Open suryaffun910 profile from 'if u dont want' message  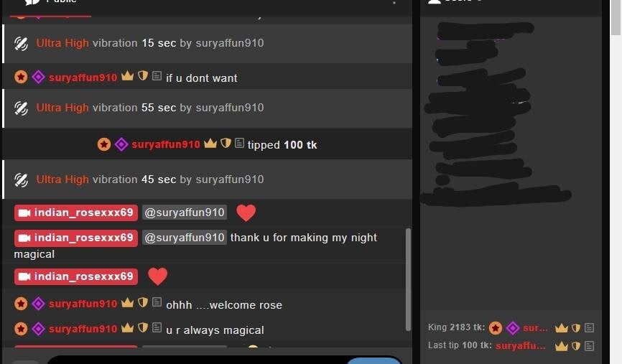tap(83, 78)
